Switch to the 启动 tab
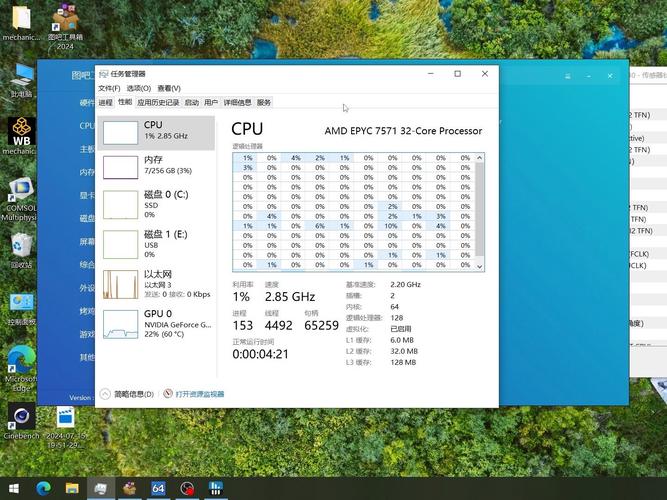667x500 pixels. click(x=191, y=103)
